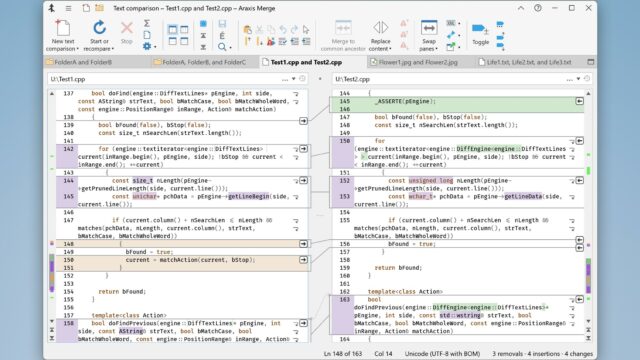This screenshot has height=360, width=640.
Task: Click the Redo arrow icon
Action: coord(294,29)
